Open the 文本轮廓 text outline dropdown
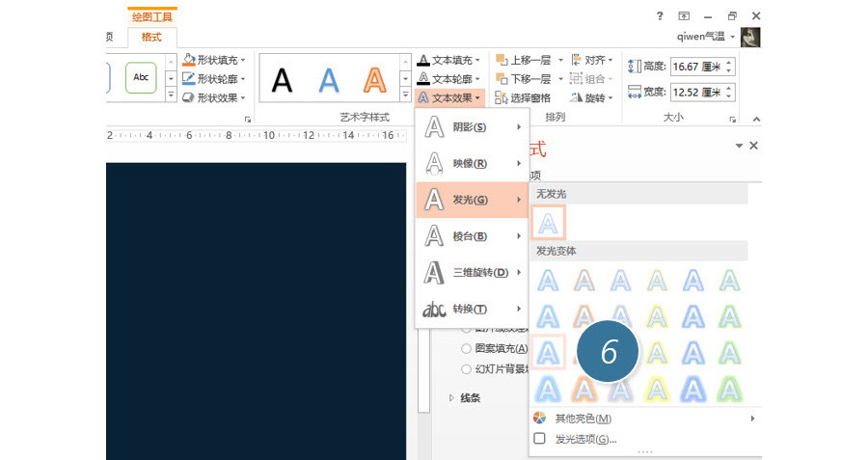 click(448, 79)
